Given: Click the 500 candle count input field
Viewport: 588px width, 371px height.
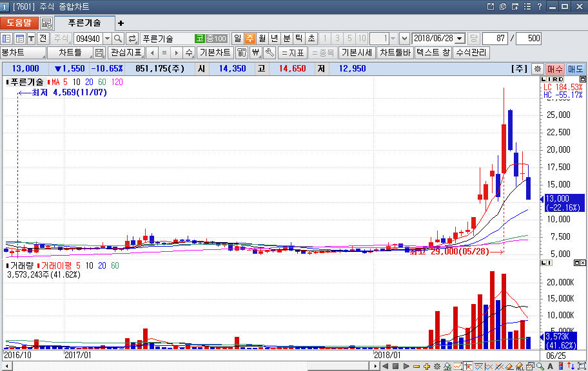Looking at the screenshot, I should (529, 39).
